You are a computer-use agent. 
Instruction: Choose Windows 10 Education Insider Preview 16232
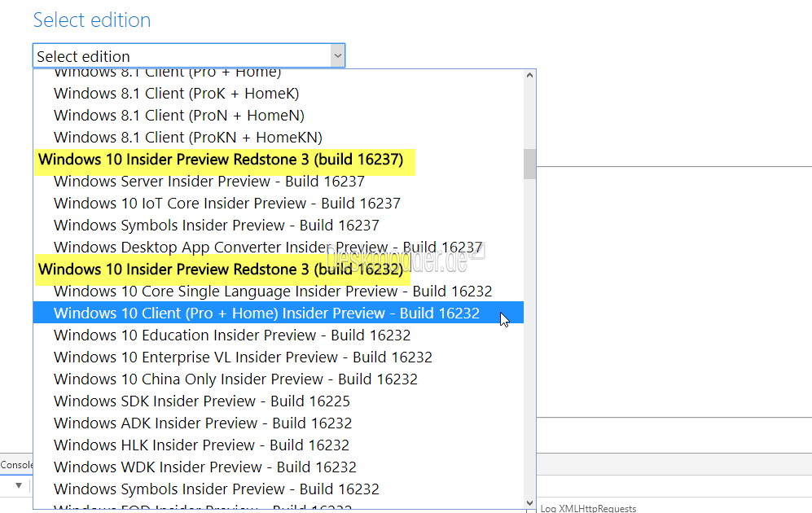tap(279, 335)
